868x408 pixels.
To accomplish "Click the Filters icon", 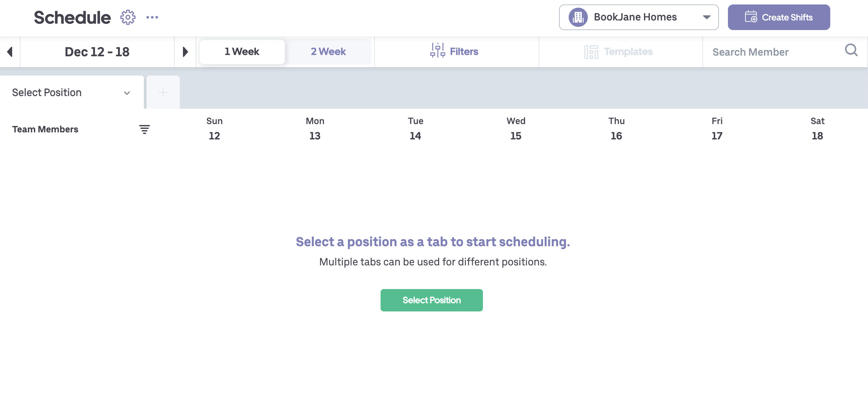I will pyautogui.click(x=438, y=51).
